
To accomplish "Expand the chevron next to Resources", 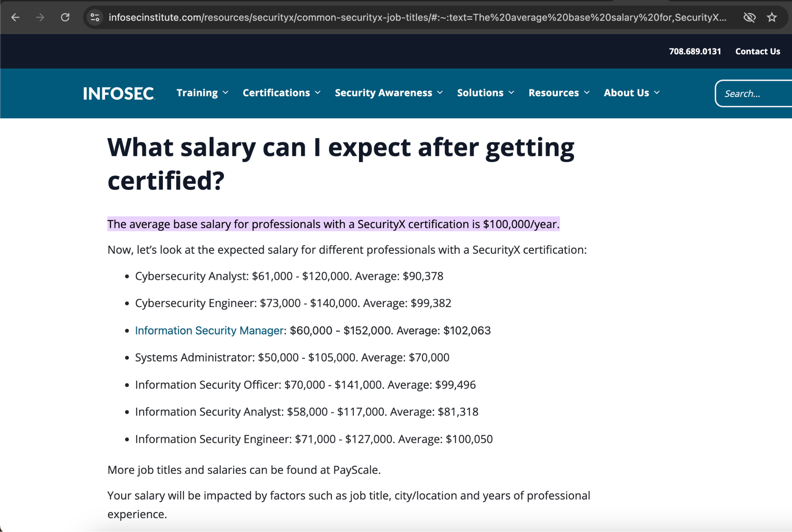I will coord(587,93).
